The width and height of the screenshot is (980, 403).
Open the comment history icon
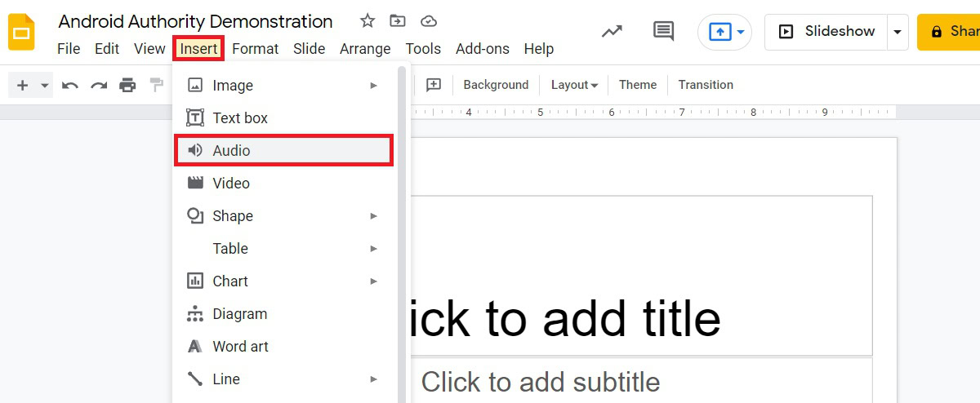tap(664, 32)
